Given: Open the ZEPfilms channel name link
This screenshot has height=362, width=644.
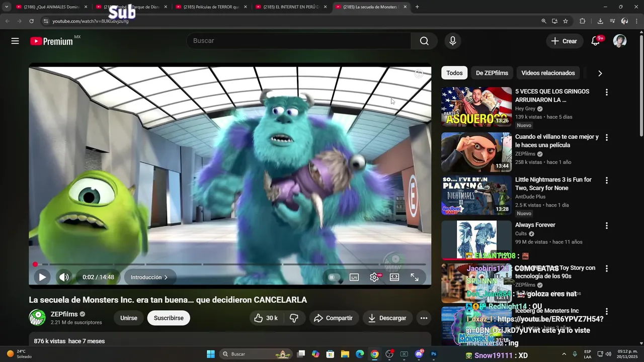Looking at the screenshot, I should pos(64,314).
